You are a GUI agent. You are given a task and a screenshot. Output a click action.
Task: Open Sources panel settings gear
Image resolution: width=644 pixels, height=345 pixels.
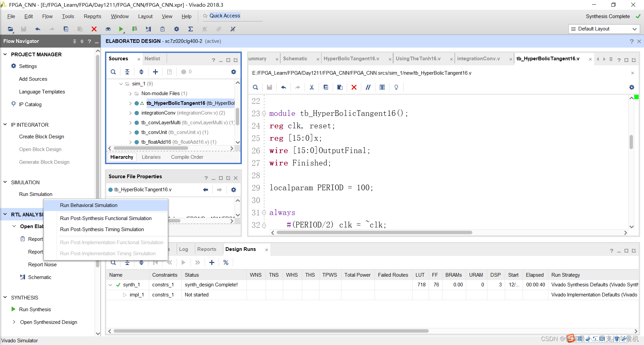pyautogui.click(x=233, y=72)
